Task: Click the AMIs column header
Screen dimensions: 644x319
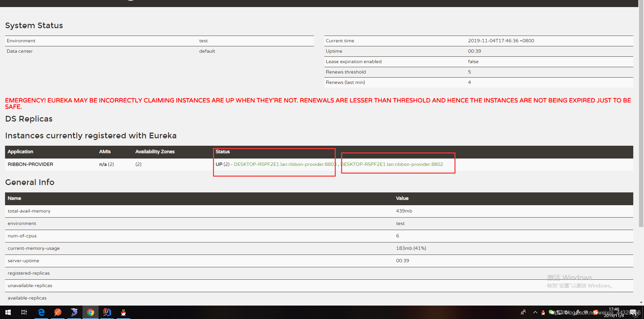Action: click(105, 151)
